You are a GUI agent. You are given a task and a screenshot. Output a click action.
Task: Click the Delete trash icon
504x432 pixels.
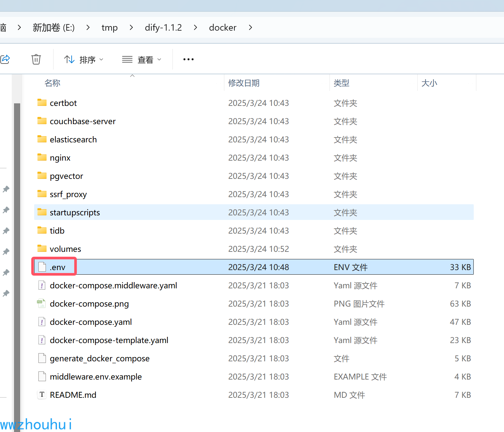click(x=36, y=59)
